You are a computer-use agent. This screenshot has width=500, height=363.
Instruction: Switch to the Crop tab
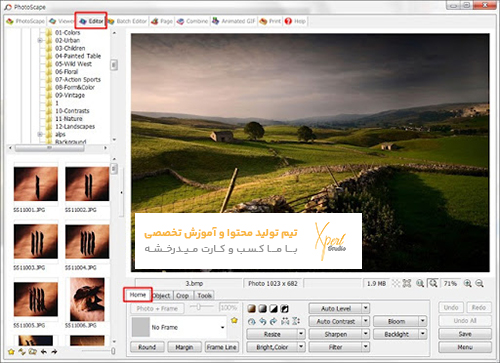pos(183,295)
